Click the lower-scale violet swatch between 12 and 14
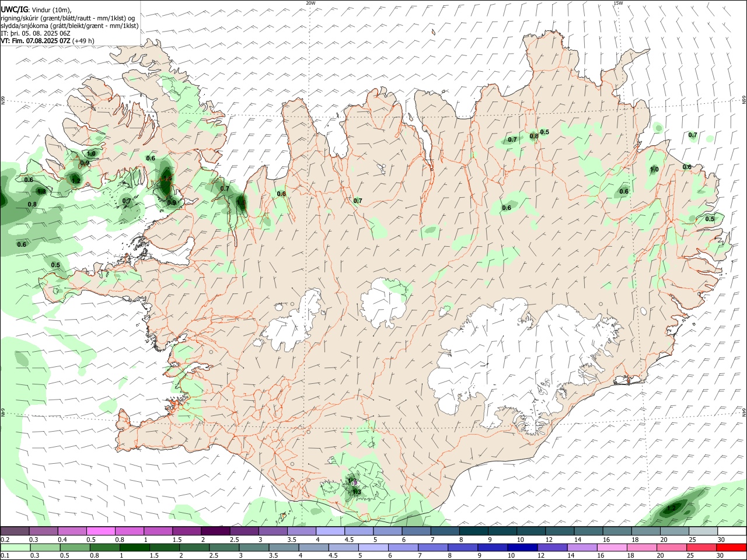This screenshot has width=747, height=560. pyautogui.click(x=552, y=547)
